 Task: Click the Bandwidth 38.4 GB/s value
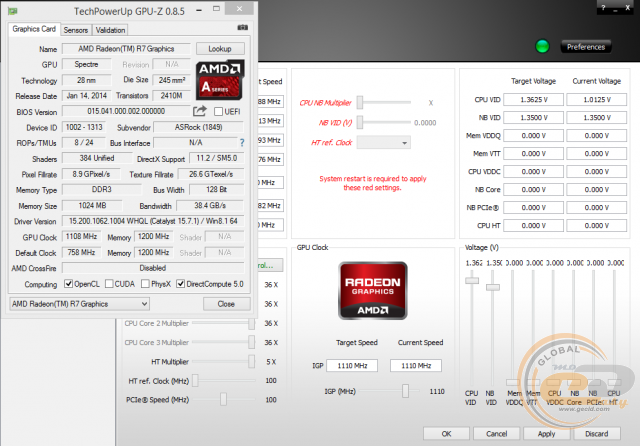(210, 205)
